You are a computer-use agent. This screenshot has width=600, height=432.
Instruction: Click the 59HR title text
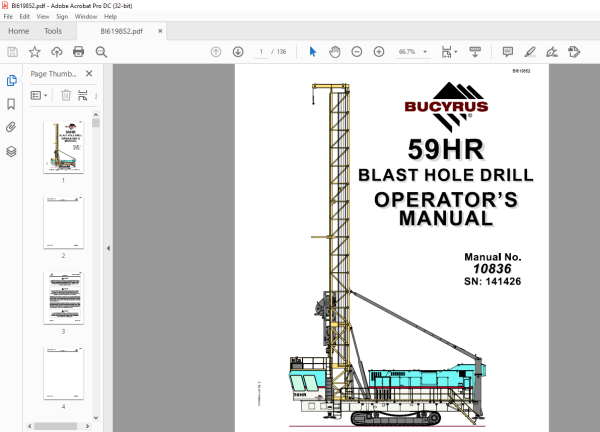point(446,150)
